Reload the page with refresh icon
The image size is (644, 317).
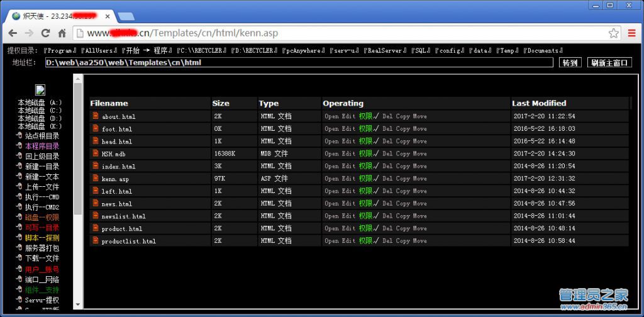point(45,33)
